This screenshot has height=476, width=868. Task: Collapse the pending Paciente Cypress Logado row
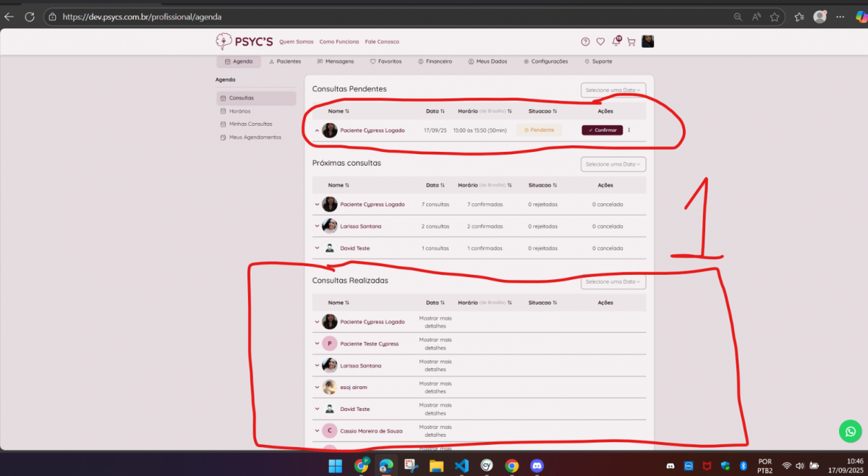317,131
